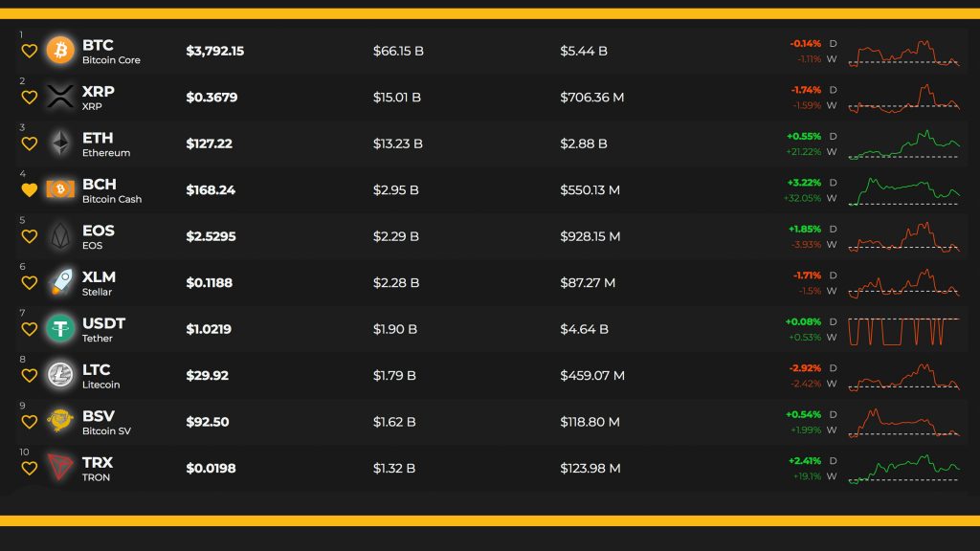Open the BTC ticker name link
This screenshot has height=551, width=980.
click(x=98, y=45)
